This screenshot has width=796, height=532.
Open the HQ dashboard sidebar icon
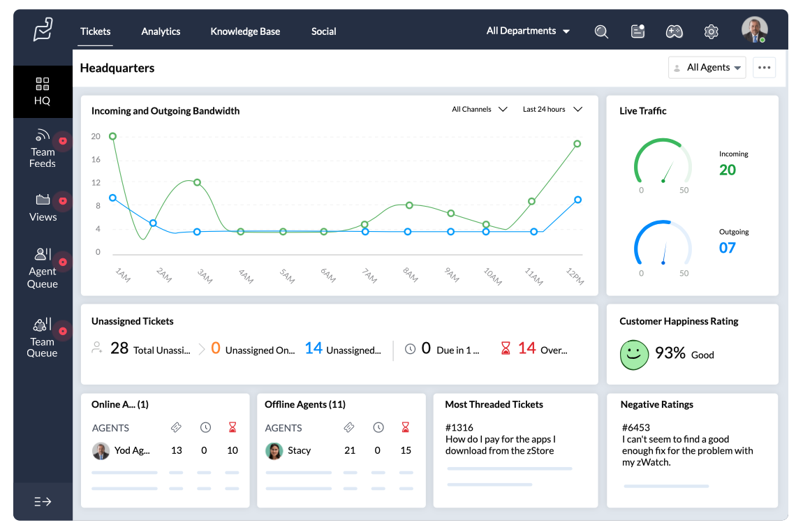[43, 91]
